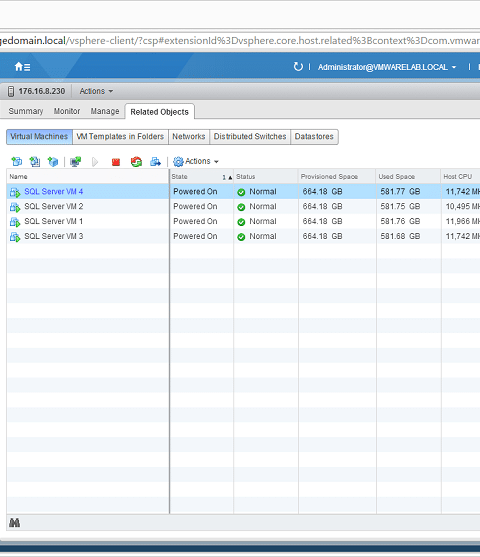The width and height of the screenshot is (480, 557).
Task: Click the Home menu icon
Action: pos(22,66)
